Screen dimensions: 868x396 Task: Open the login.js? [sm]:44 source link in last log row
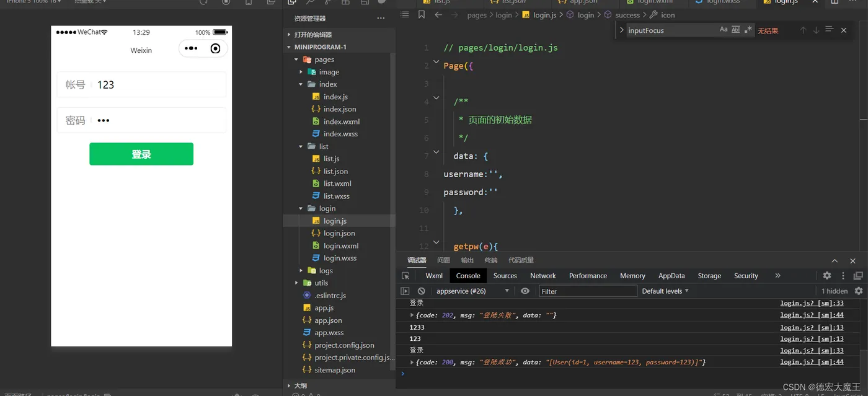point(812,362)
